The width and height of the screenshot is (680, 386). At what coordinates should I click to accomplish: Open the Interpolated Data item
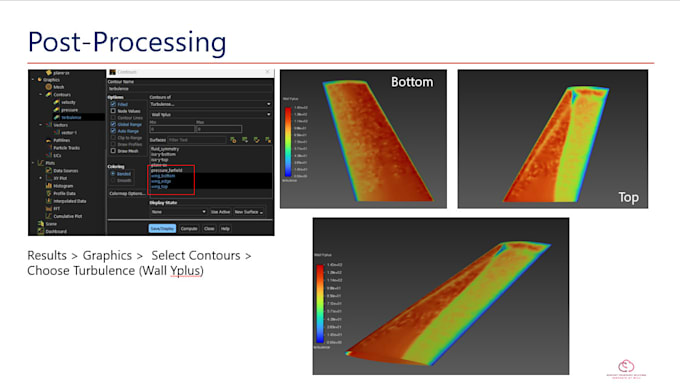[x=69, y=201]
